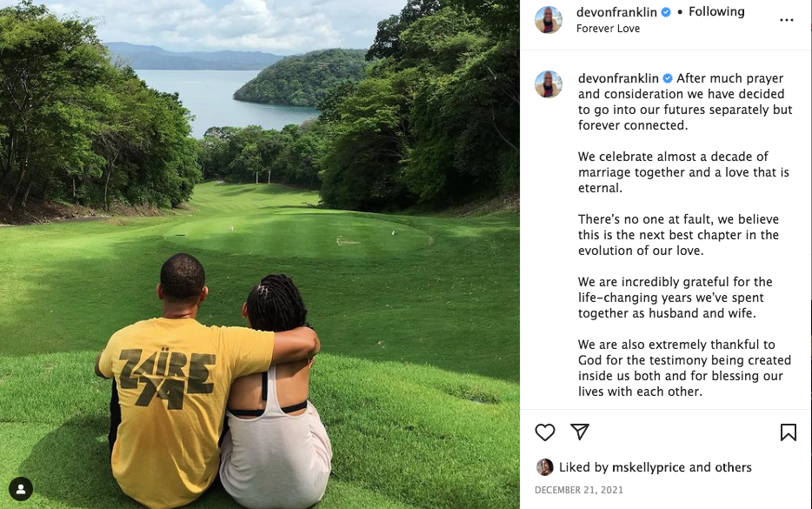Share the post via paper plane icon
This screenshot has height=509, width=812.
tap(580, 432)
